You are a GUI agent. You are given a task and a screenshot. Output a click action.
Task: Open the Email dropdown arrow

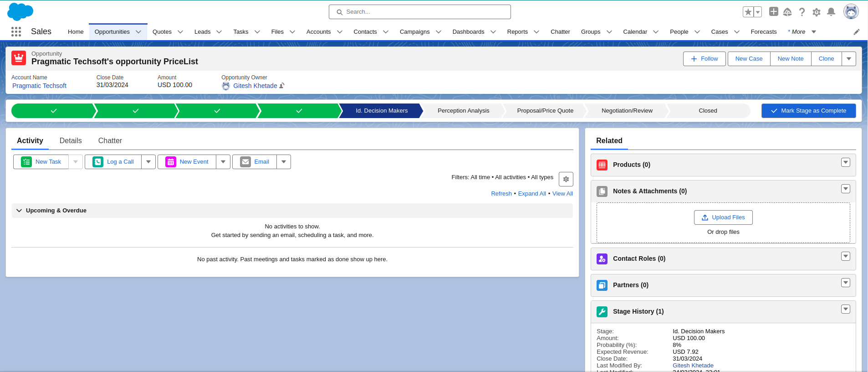click(284, 162)
